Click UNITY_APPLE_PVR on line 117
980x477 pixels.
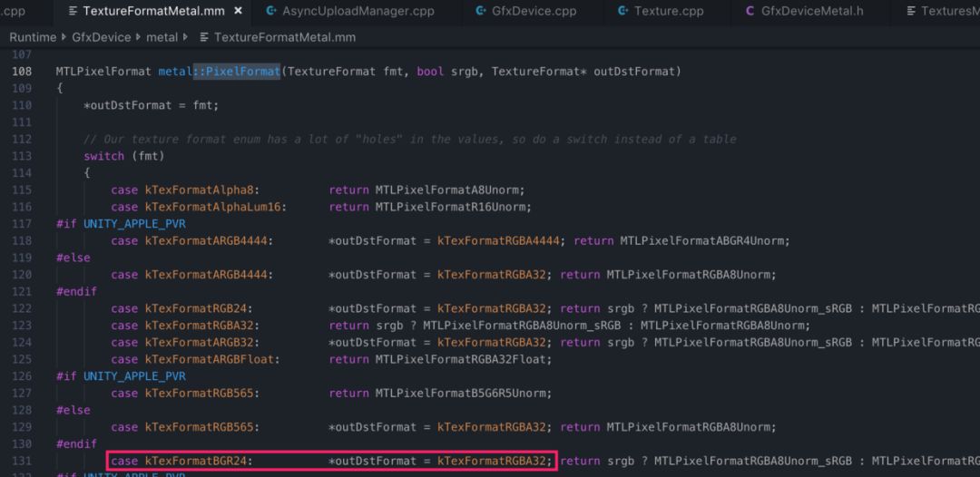pyautogui.click(x=134, y=223)
